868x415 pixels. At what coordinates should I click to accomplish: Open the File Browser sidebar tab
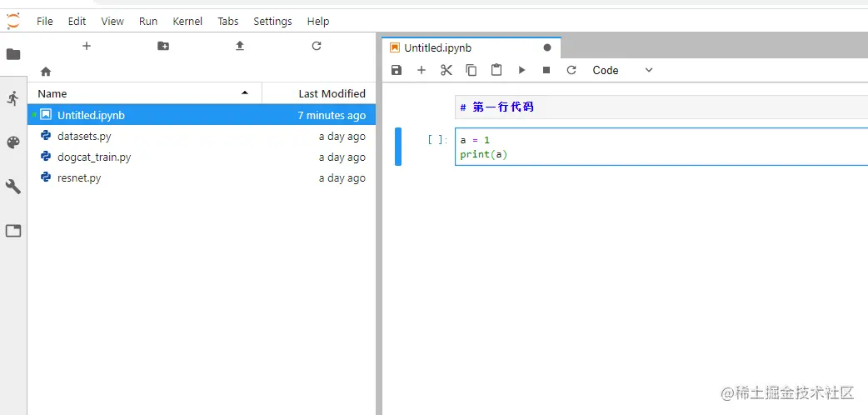pyautogui.click(x=13, y=54)
